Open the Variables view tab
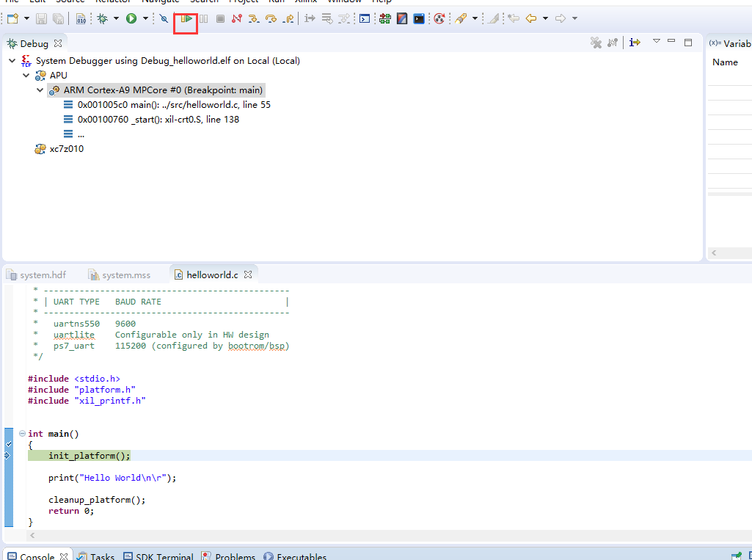752x560 pixels. pyautogui.click(x=730, y=43)
